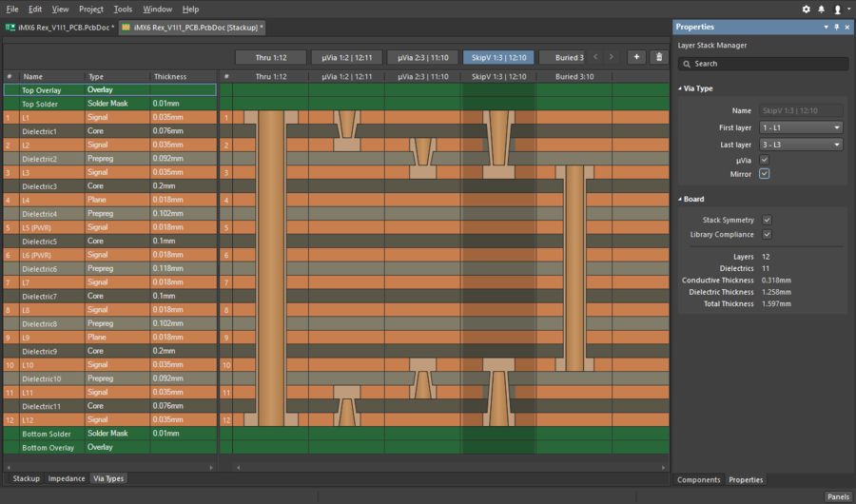Select the Thru 1:12 via type button
This screenshot has height=504, width=856.
pos(271,57)
